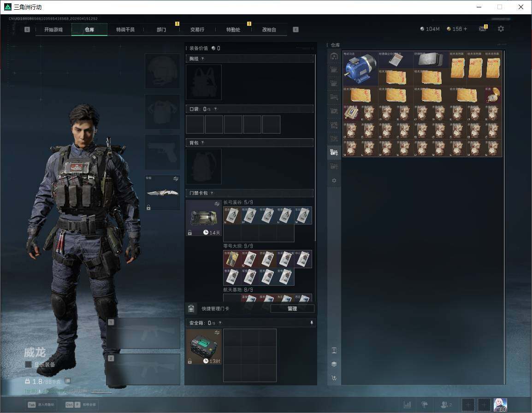This screenshot has height=413, width=532.
Task: Open the mail envelope icon
Action: [483, 29]
